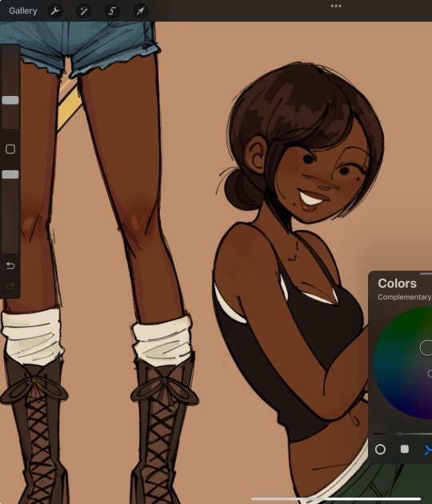Tap the square modify button in sidebar
432x504 pixels.
click(x=10, y=149)
